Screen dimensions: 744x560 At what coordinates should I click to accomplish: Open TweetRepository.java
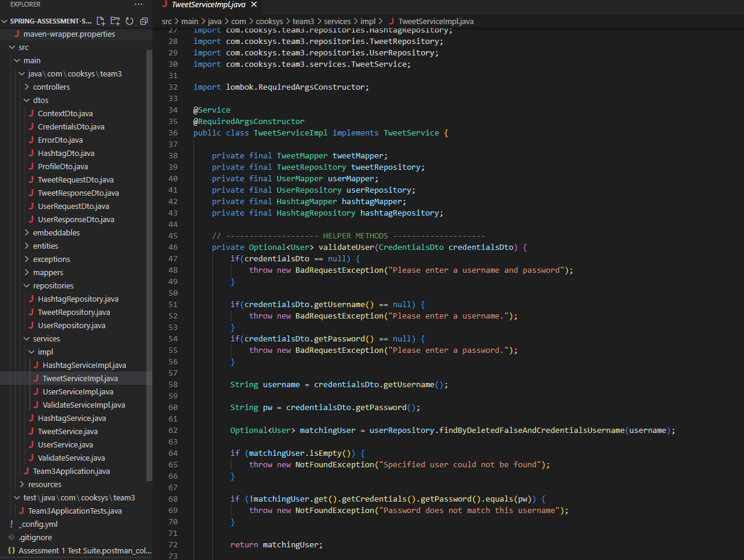click(x=74, y=312)
